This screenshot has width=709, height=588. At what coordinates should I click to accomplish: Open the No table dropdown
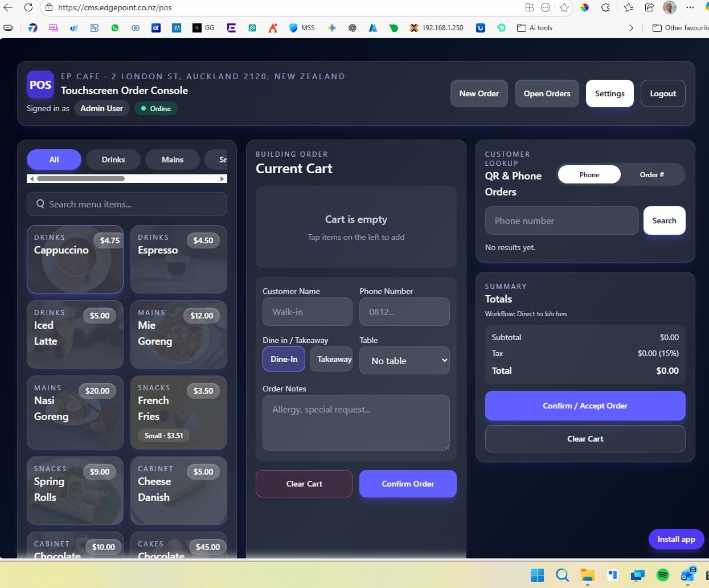click(404, 361)
